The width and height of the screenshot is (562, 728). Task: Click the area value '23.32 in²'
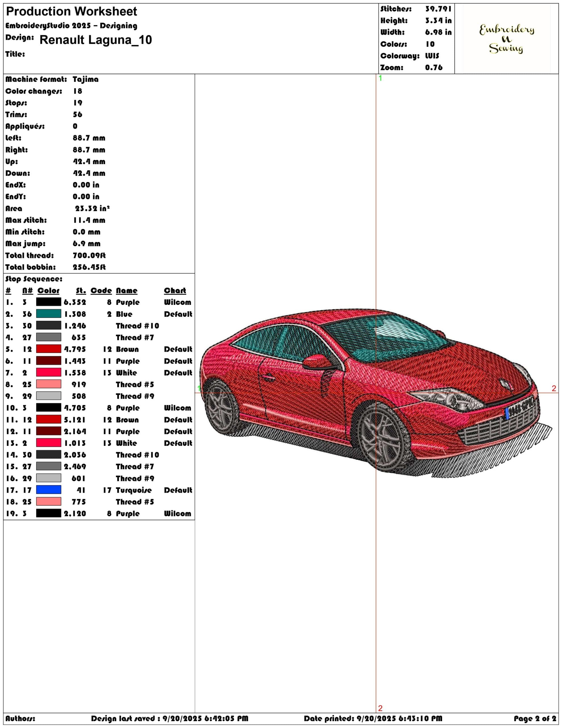[x=92, y=208]
